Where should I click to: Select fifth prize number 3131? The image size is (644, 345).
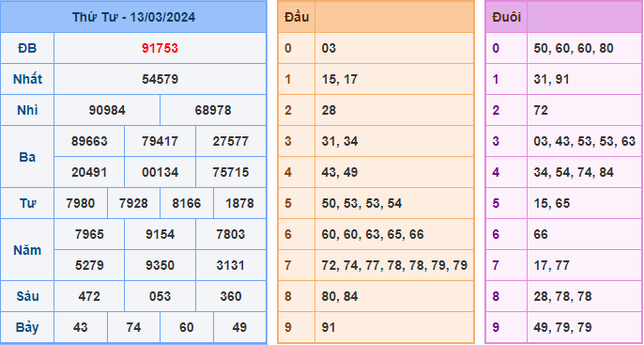[230, 265]
